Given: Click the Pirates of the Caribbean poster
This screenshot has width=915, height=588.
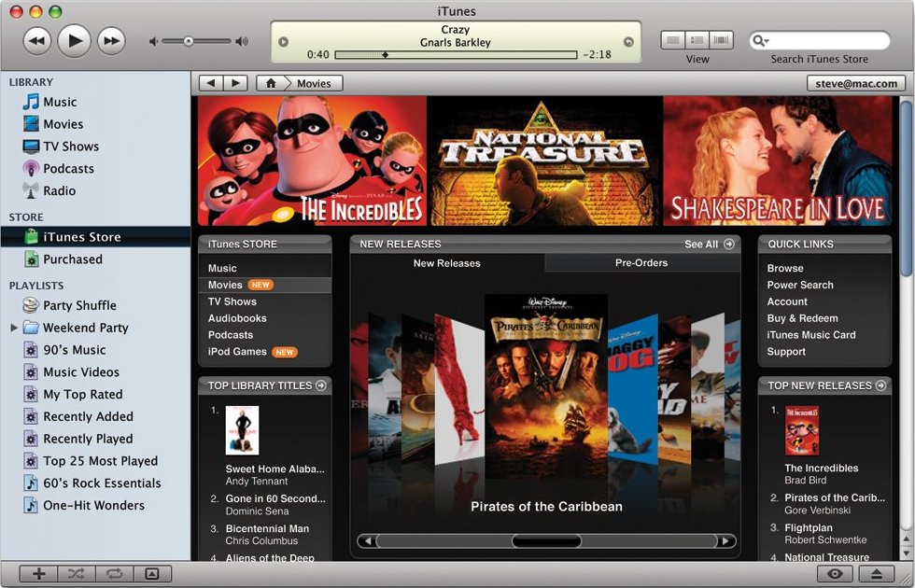Looking at the screenshot, I should click(546, 386).
